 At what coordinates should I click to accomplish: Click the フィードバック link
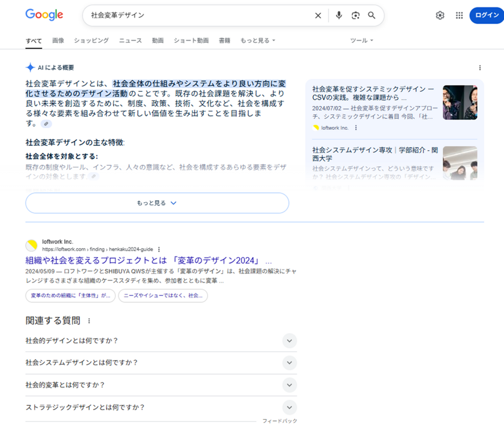coord(280,421)
